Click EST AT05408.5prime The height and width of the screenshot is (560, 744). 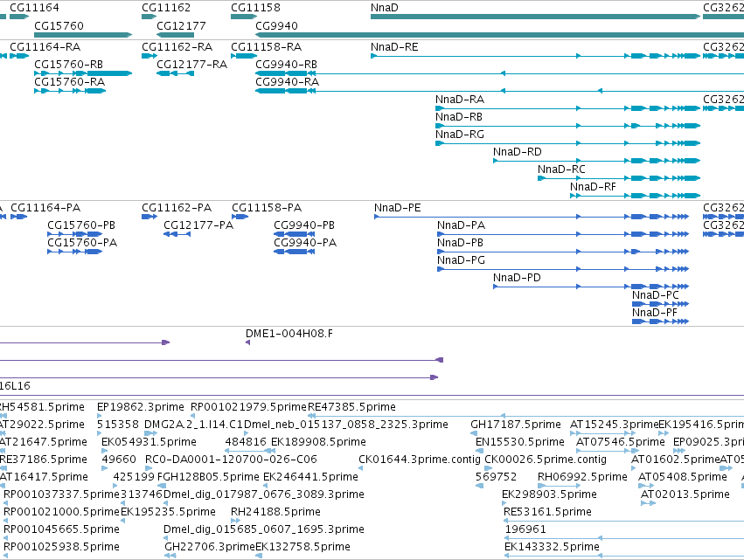[683, 477]
